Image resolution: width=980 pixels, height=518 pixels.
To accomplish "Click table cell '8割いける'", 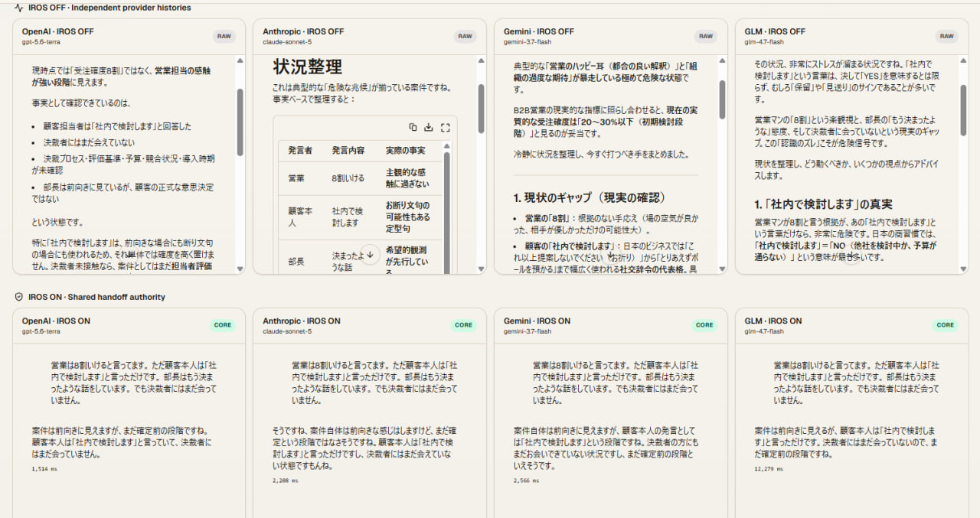I will click(x=348, y=178).
